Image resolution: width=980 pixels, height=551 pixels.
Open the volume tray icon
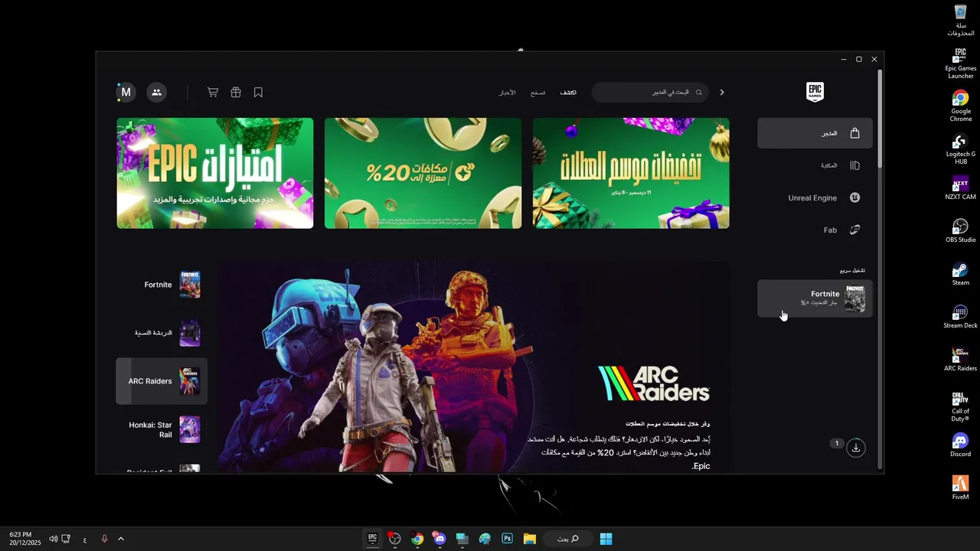click(53, 539)
